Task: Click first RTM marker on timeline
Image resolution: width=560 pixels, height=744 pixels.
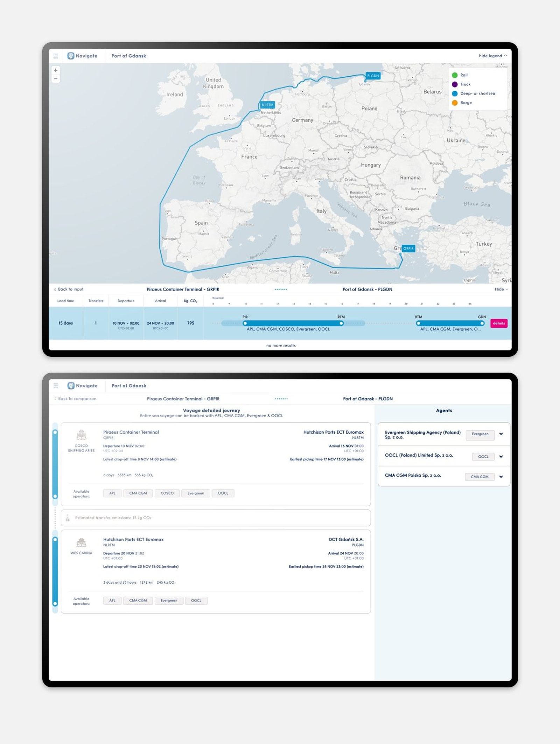Action: 341,323
